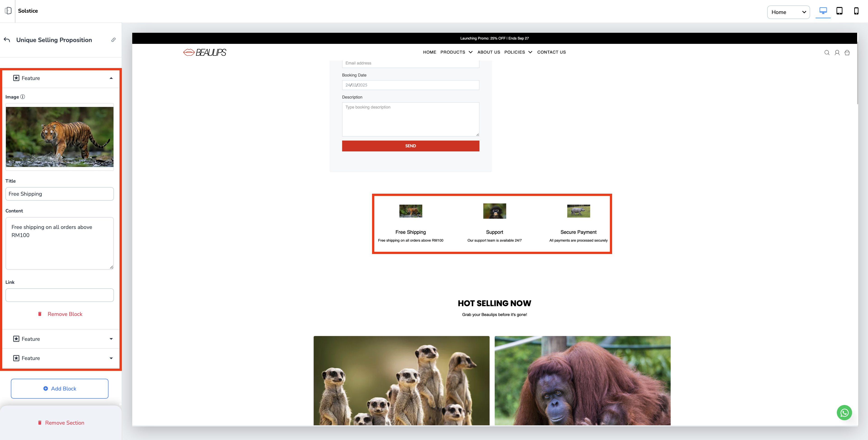Click the Link input field
Image resolution: width=868 pixels, height=440 pixels.
pyautogui.click(x=60, y=295)
